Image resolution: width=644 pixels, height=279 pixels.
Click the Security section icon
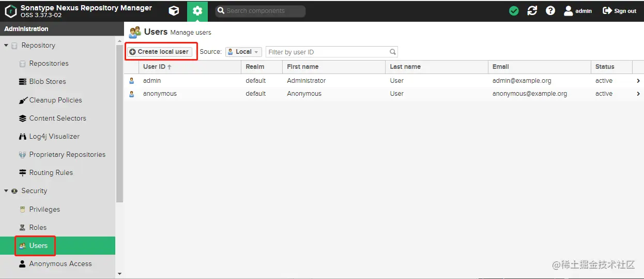click(x=14, y=191)
